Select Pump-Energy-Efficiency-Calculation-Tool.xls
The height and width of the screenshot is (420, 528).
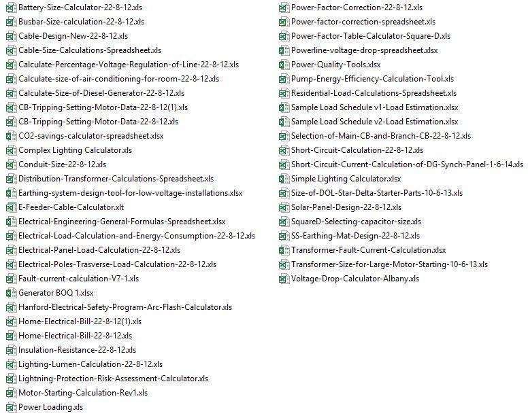[373, 79]
